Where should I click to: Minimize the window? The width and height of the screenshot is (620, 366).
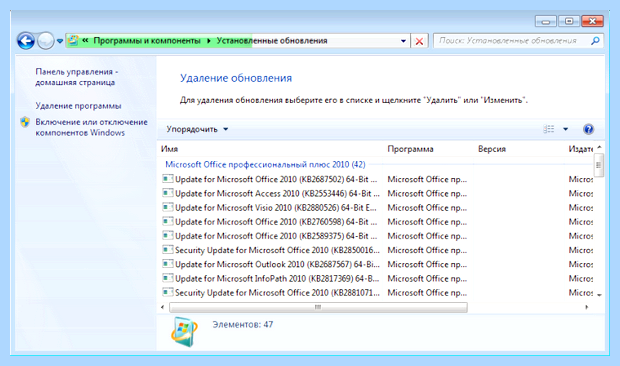point(546,21)
